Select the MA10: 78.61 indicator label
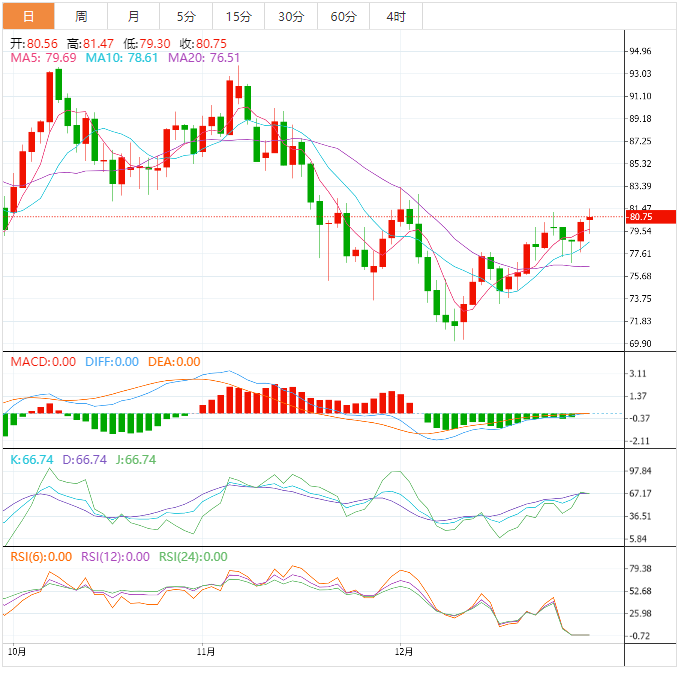The width and height of the screenshot is (683, 676). pos(122,58)
